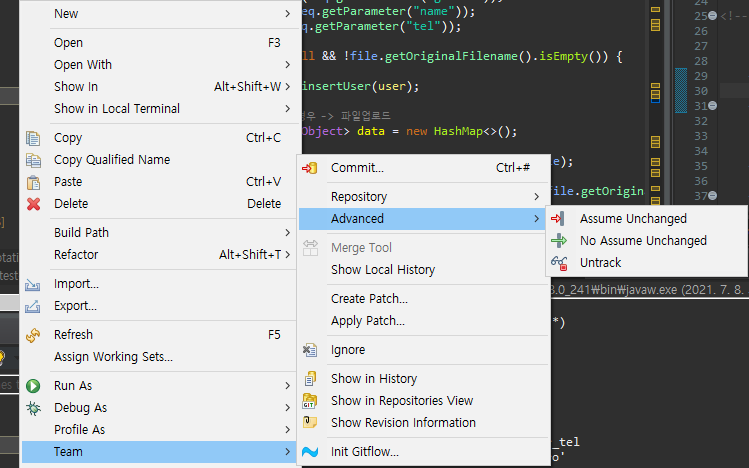Collapse code fold marker at line 25

point(712,16)
